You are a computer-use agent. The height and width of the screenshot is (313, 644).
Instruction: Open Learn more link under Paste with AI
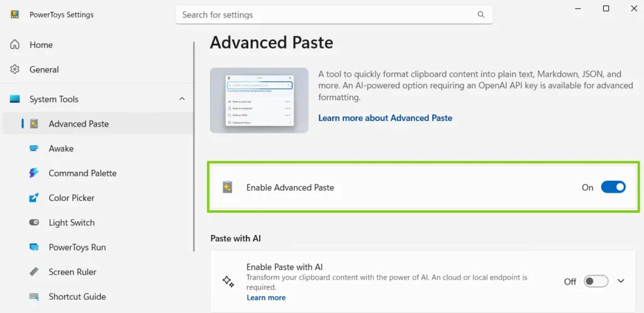(x=266, y=297)
